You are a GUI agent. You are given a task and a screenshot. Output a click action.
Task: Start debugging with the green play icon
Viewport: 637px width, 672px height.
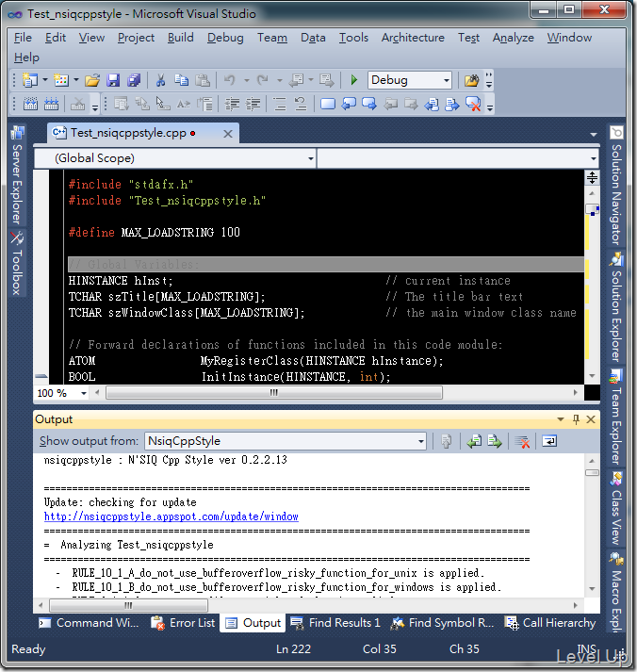tap(354, 80)
